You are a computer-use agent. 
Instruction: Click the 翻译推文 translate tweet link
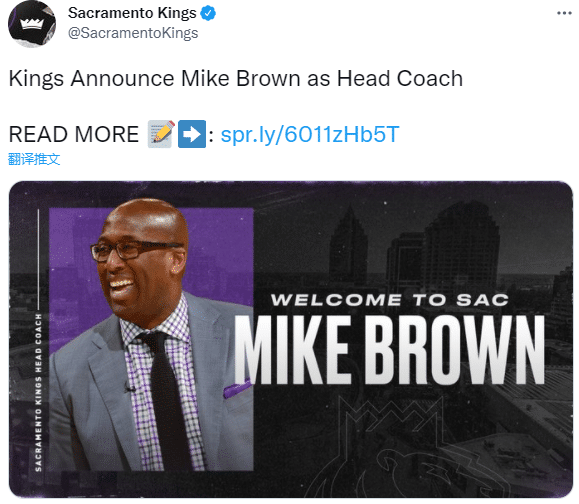34,159
